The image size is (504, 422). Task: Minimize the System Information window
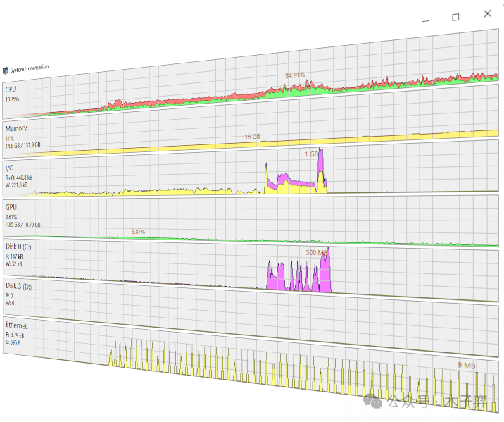click(x=426, y=21)
